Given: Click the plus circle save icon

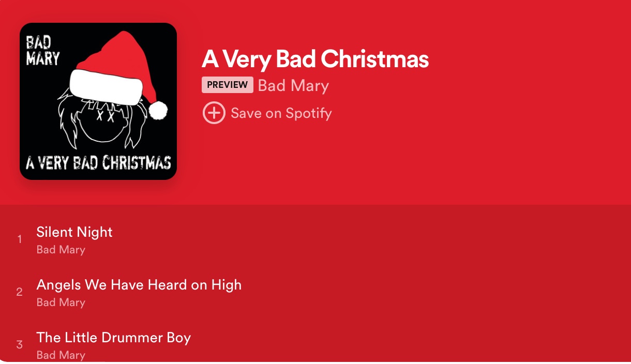Looking at the screenshot, I should point(214,113).
